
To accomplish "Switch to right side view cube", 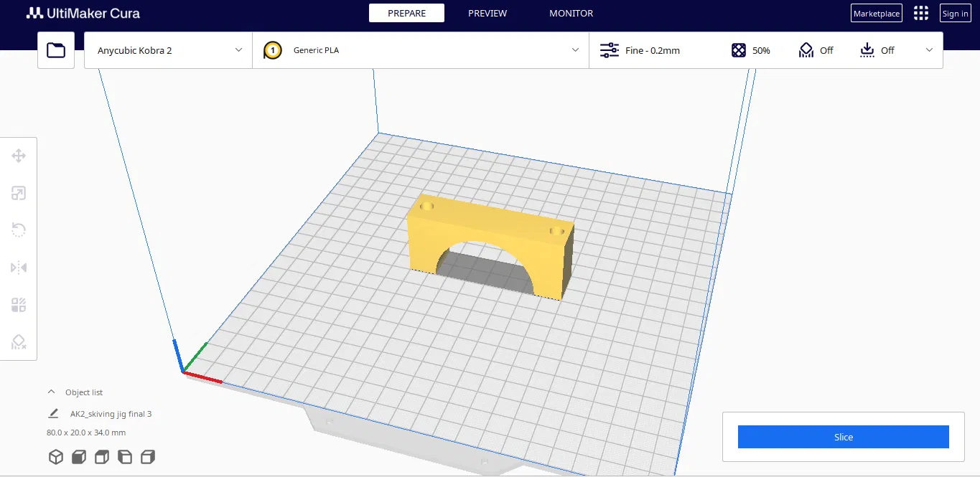I will pos(148,457).
